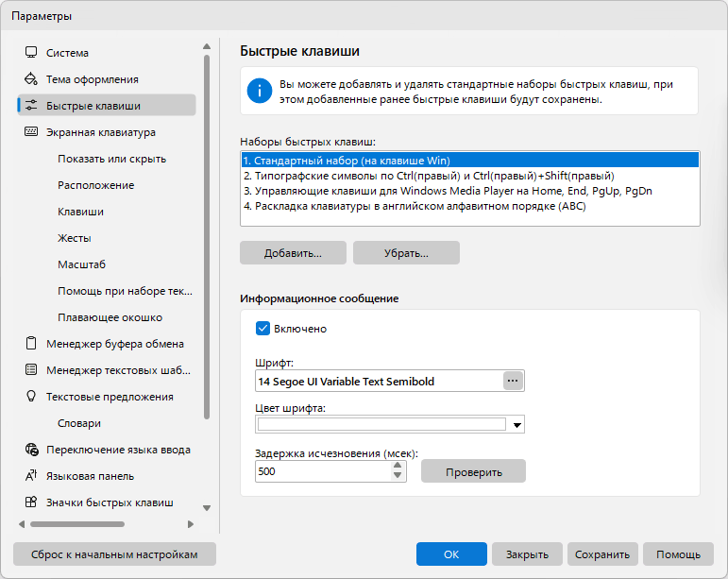The width and height of the screenshot is (728, 579).
Task: Open Помощь from the bottom buttons
Action: [x=678, y=553]
